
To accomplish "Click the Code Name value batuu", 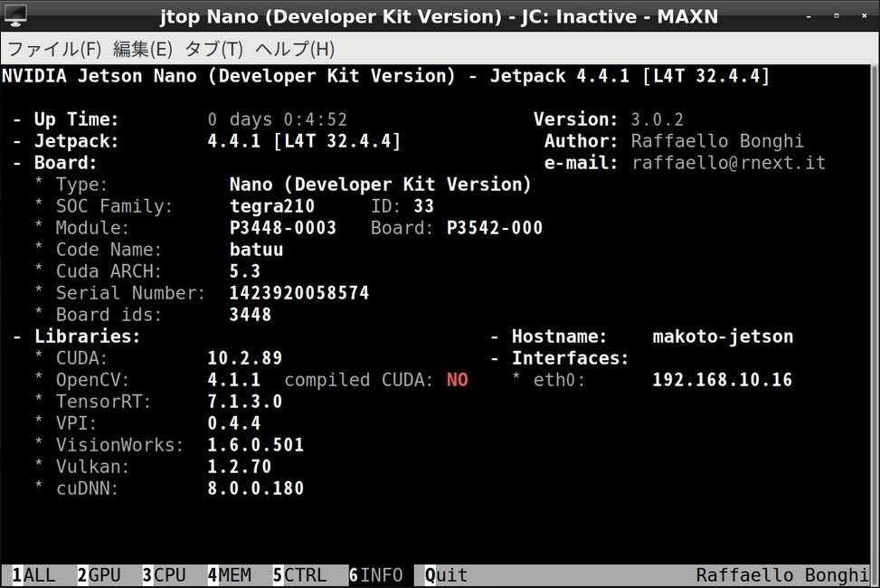I will point(256,250).
